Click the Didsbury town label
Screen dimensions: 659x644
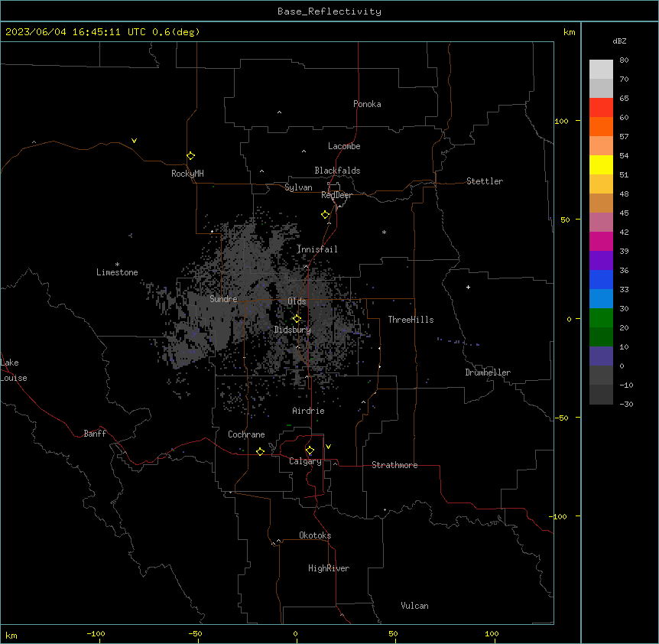[x=293, y=330]
